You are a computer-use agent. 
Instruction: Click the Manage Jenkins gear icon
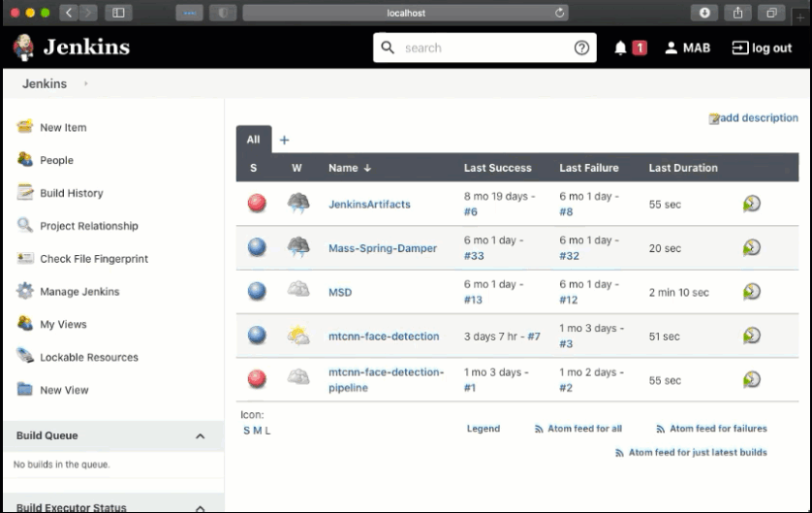[x=25, y=291]
